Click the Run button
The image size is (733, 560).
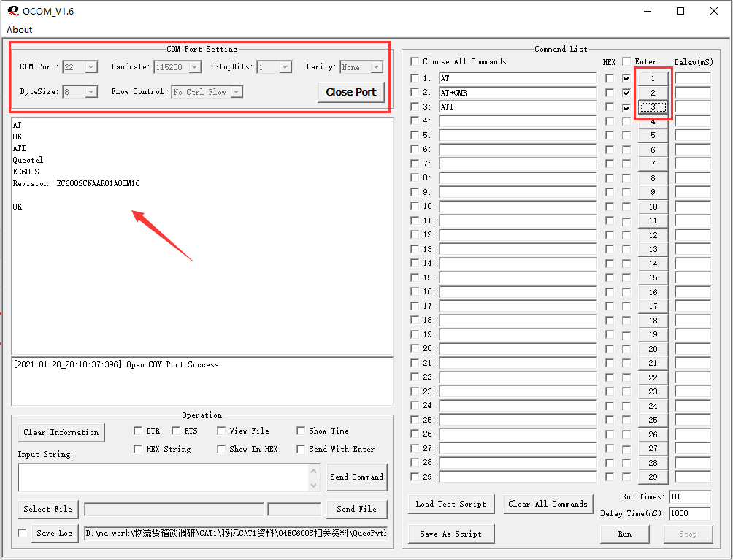tap(624, 534)
